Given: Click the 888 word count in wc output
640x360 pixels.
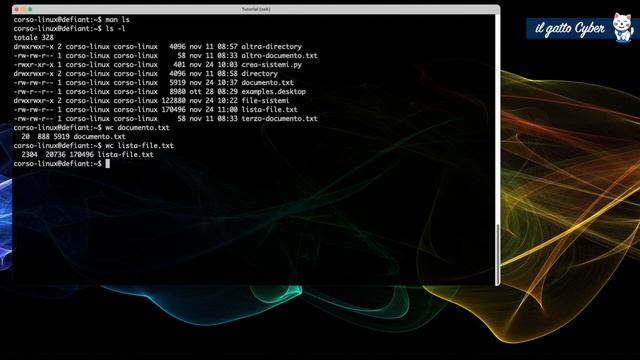Looking at the screenshot, I should [44, 136].
